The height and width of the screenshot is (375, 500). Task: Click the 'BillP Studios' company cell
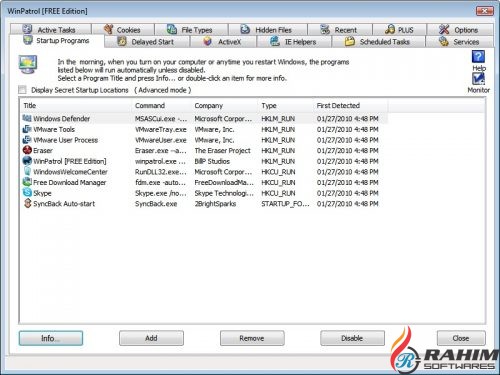212,161
